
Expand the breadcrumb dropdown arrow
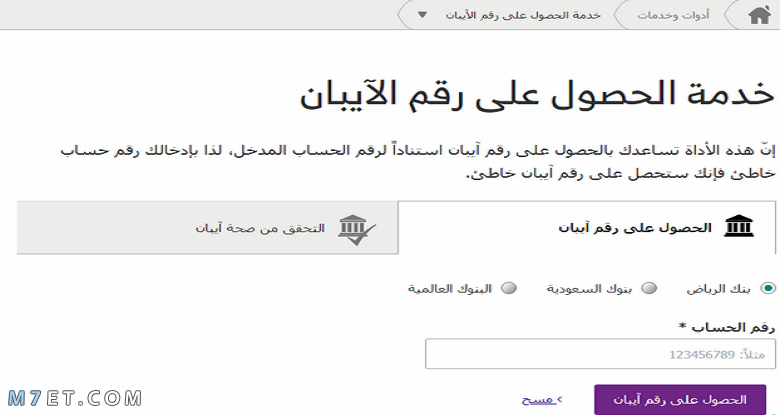click(x=422, y=15)
